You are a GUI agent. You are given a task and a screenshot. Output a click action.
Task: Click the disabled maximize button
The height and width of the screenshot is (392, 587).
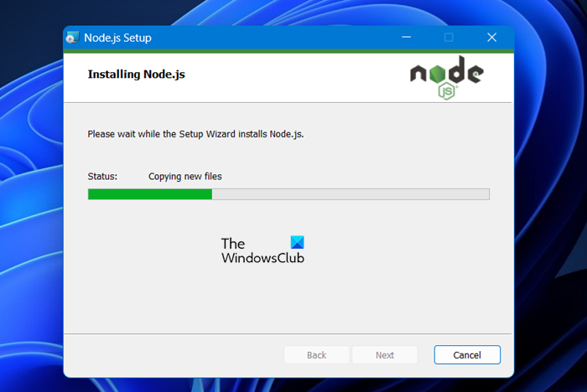click(x=449, y=38)
